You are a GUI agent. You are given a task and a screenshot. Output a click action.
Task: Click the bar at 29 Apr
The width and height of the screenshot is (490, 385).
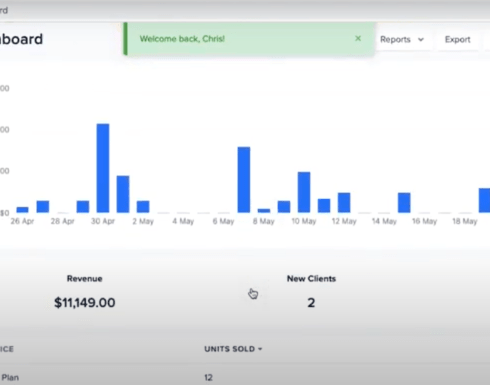83,206
